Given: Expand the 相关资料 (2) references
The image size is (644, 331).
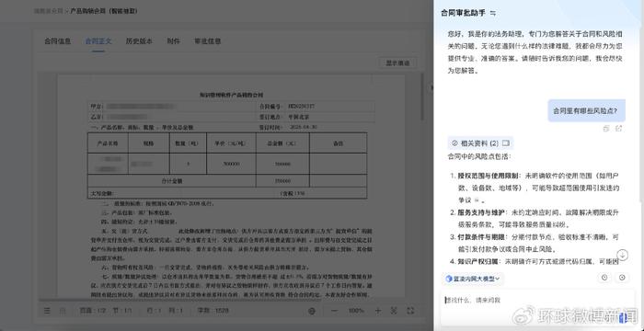Looking at the screenshot, I should 480,143.
